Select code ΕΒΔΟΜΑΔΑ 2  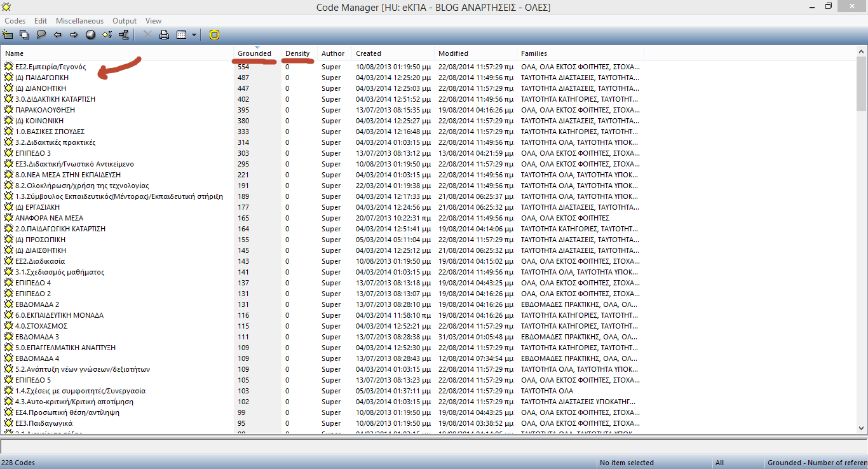(x=37, y=304)
